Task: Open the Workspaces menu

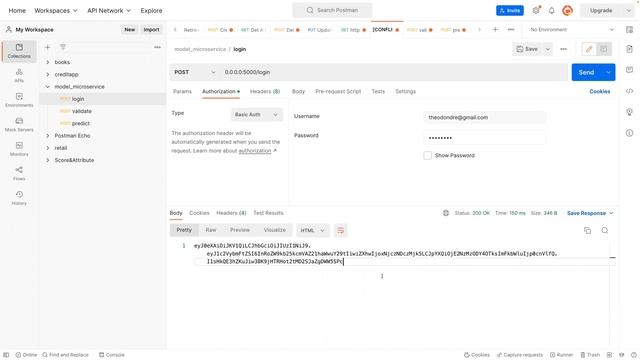Action: [x=56, y=10]
